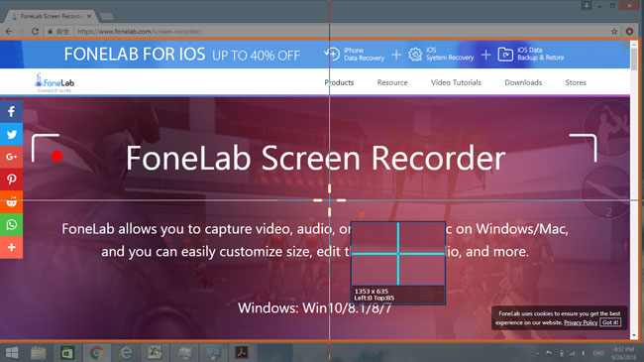Viewport: 644px width, 362px height.
Task: Reload the page in the browser
Action: 35,32
